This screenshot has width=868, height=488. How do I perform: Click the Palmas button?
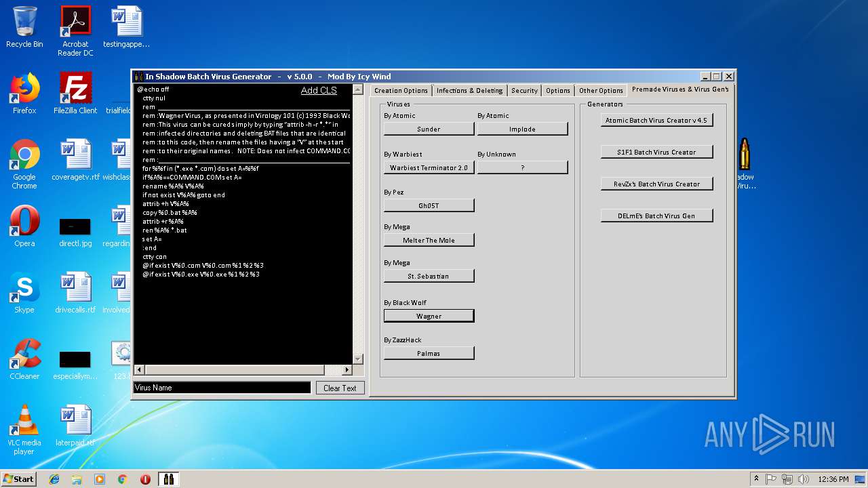[429, 353]
